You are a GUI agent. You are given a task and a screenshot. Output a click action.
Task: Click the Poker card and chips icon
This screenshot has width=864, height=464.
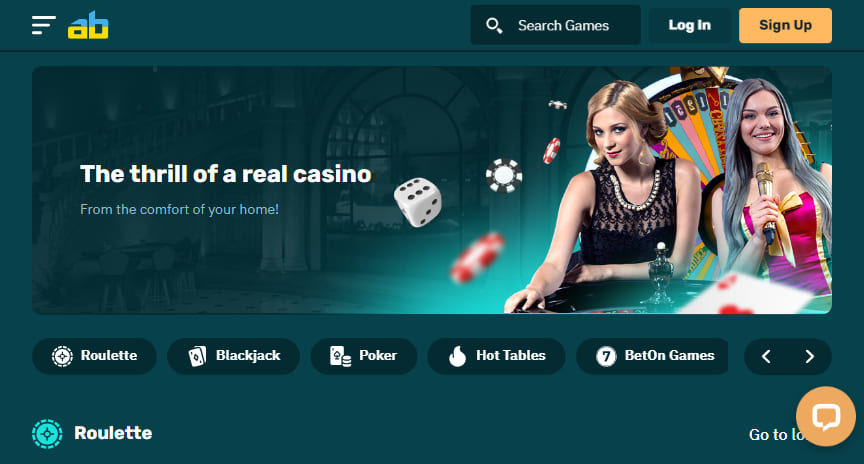(341, 356)
